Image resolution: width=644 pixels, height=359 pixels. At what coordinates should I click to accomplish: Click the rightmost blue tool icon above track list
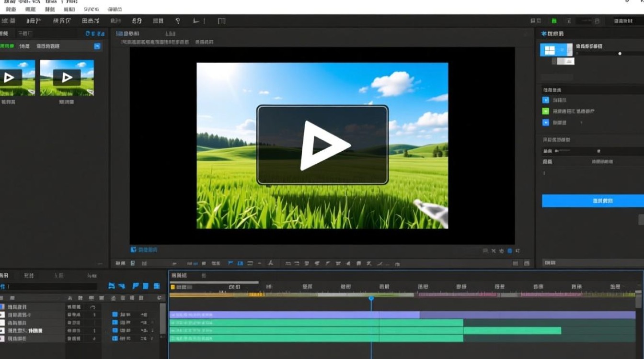click(x=156, y=286)
